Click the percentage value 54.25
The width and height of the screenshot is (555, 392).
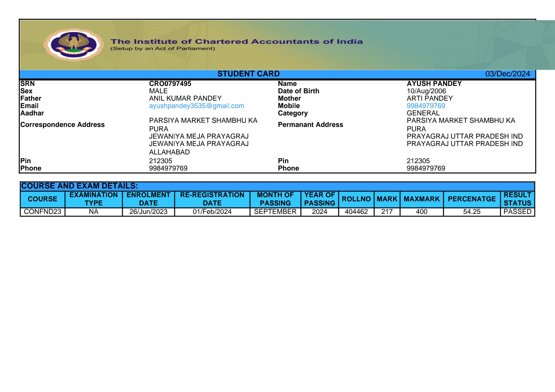(x=472, y=212)
